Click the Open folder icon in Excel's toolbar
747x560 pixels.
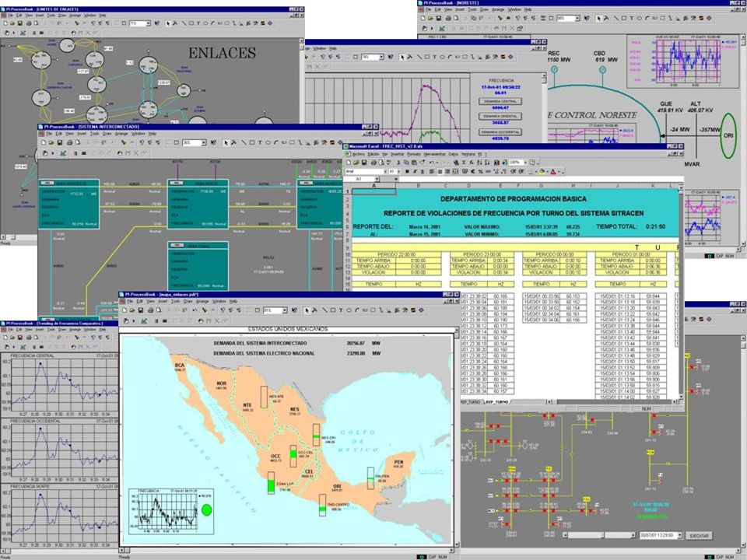(356, 163)
